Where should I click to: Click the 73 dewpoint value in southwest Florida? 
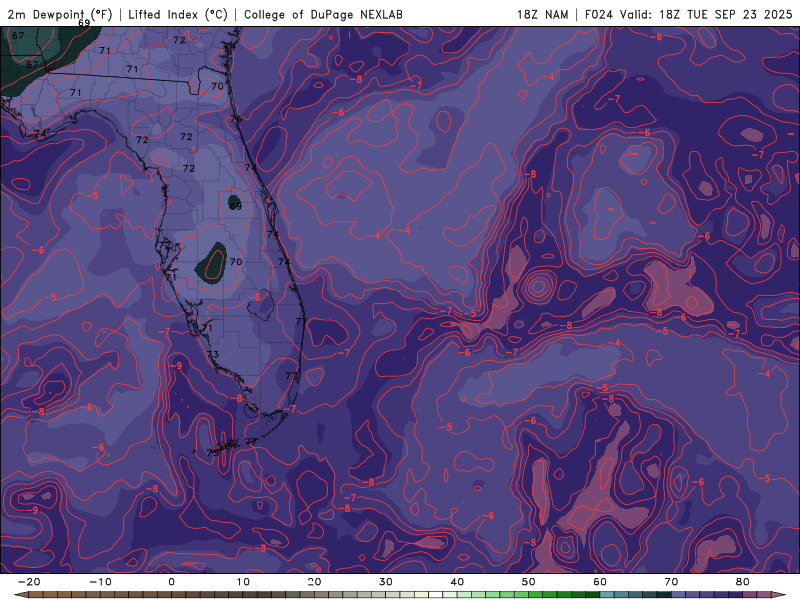[213, 354]
